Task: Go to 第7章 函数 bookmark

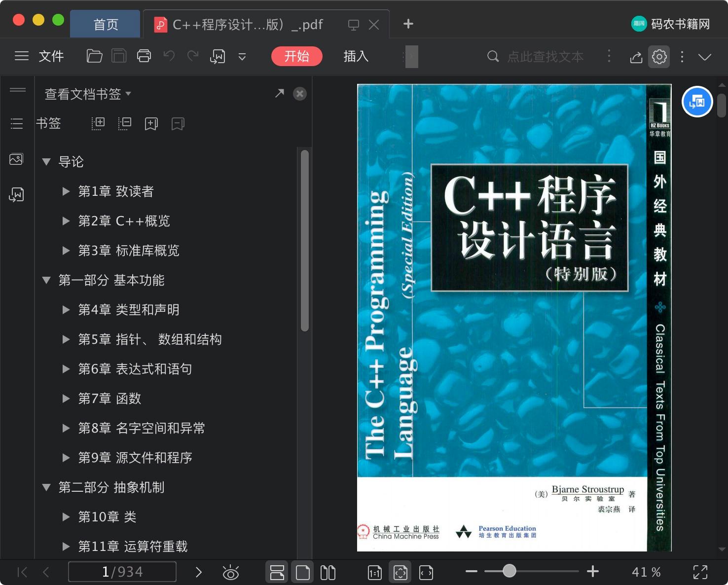Action: coord(109,399)
